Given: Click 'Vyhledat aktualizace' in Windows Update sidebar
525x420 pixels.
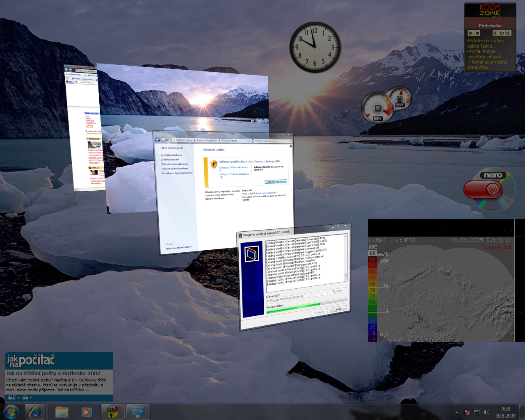Looking at the screenshot, I should click(171, 155).
